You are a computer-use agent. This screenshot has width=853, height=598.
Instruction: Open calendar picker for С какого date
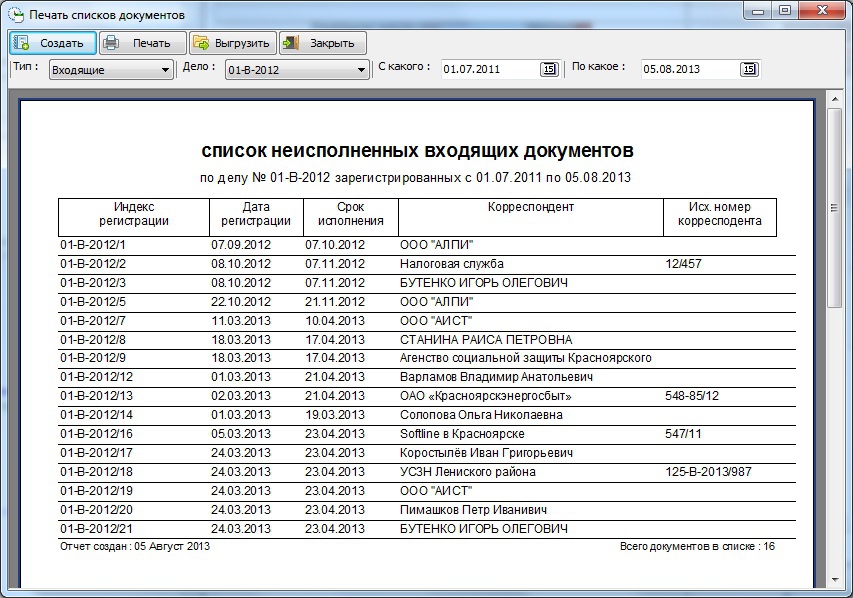click(549, 69)
